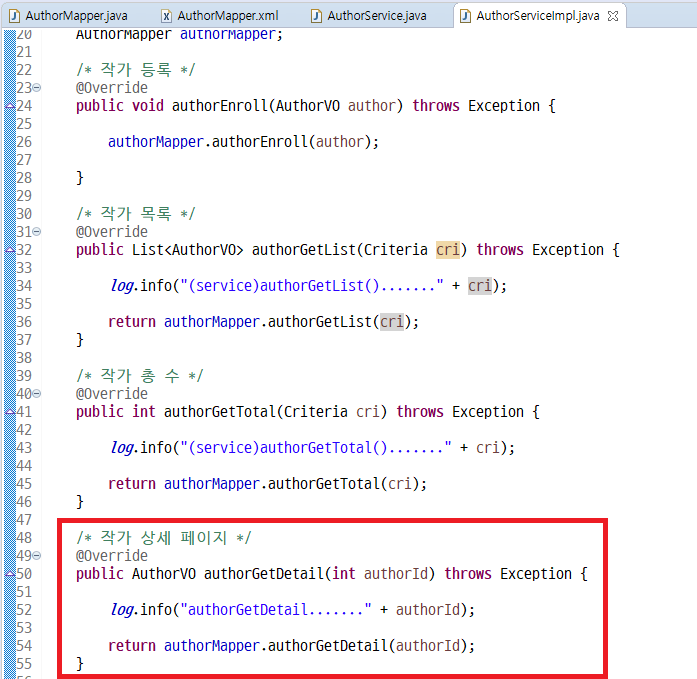Select the AuthorServiceImpl.java tab
Image resolution: width=697 pixels, height=679 pixels.
pyautogui.click(x=538, y=16)
